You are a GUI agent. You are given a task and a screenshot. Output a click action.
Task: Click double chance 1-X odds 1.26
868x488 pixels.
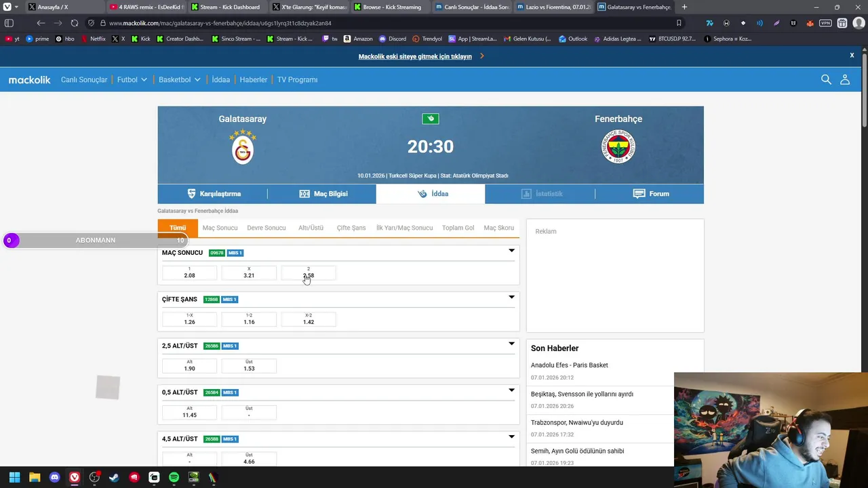point(189,319)
